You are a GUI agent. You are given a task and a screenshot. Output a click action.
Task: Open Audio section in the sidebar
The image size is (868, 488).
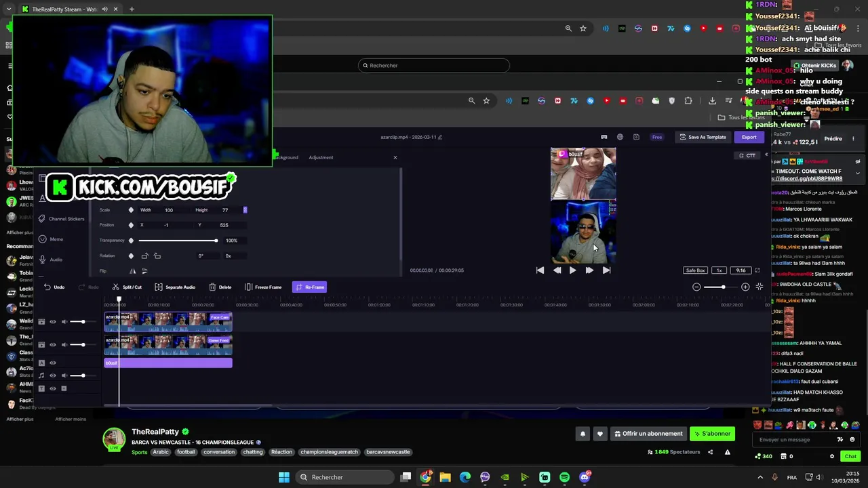click(x=51, y=260)
